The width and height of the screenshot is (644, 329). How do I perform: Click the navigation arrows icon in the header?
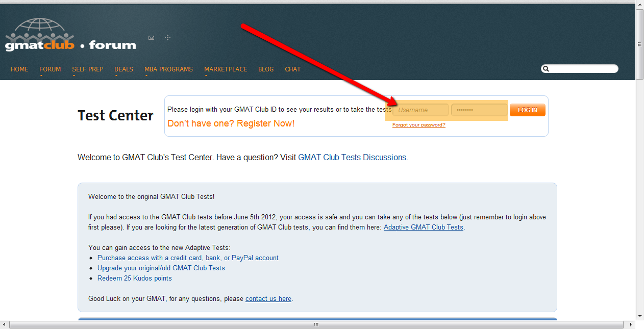(167, 37)
